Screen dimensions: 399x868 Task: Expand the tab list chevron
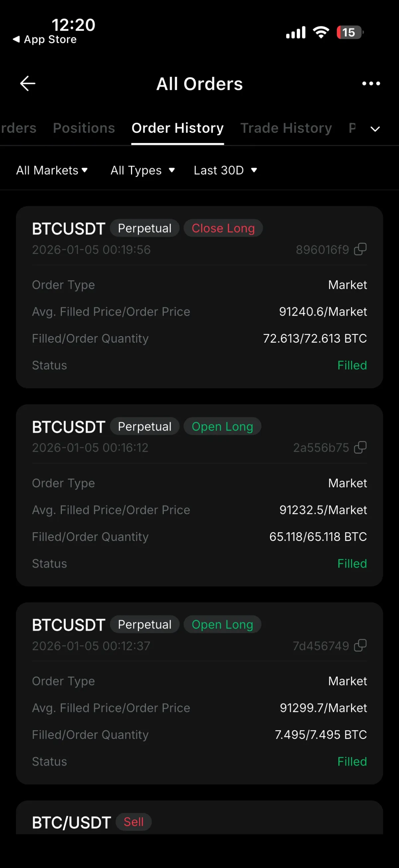375,129
